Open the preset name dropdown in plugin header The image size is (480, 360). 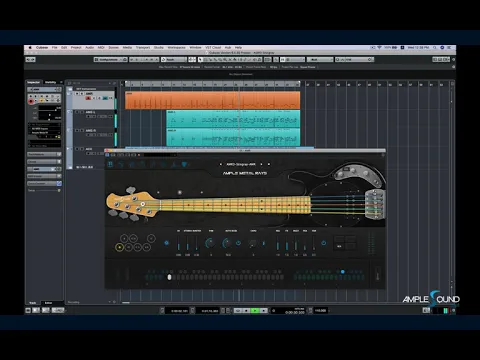241,164
